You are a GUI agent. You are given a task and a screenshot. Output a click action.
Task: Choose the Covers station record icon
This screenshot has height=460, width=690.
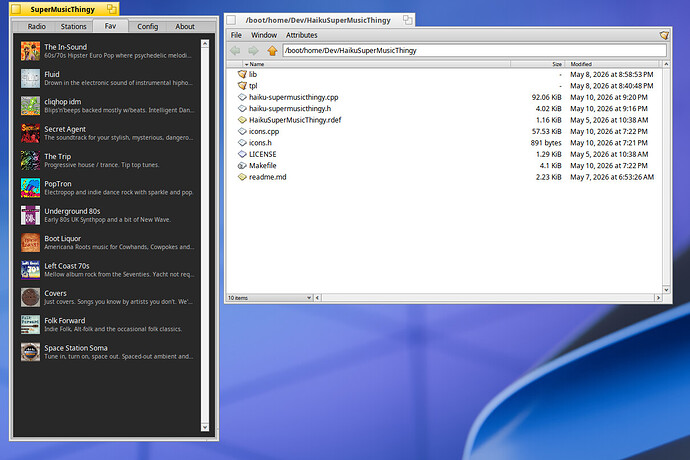pyautogui.click(x=30, y=297)
